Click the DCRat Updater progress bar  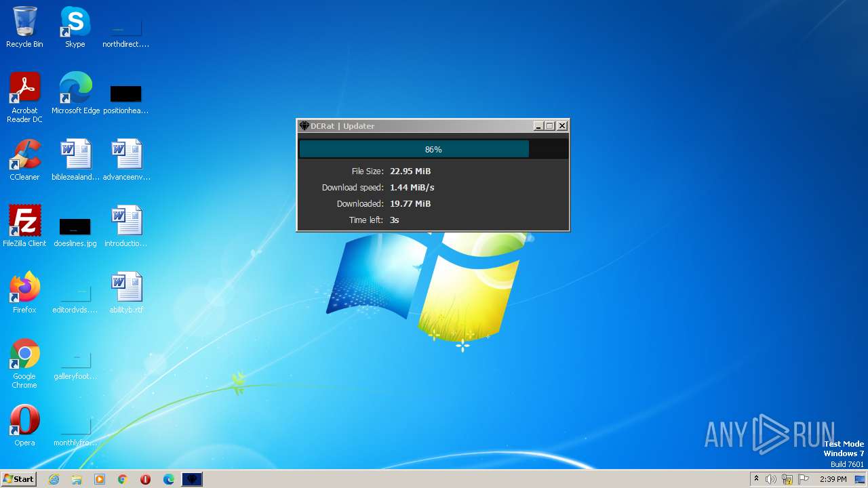coord(433,149)
